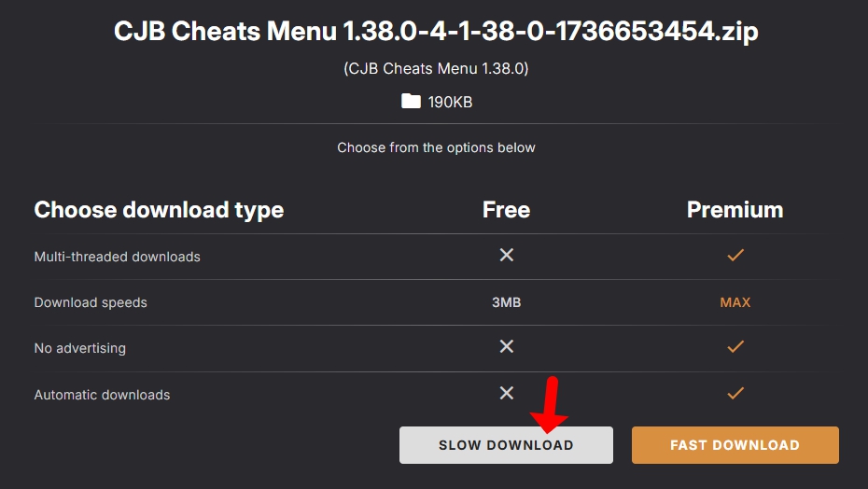Click the 190KB file size text
This screenshot has width=868, height=489.
450,102
